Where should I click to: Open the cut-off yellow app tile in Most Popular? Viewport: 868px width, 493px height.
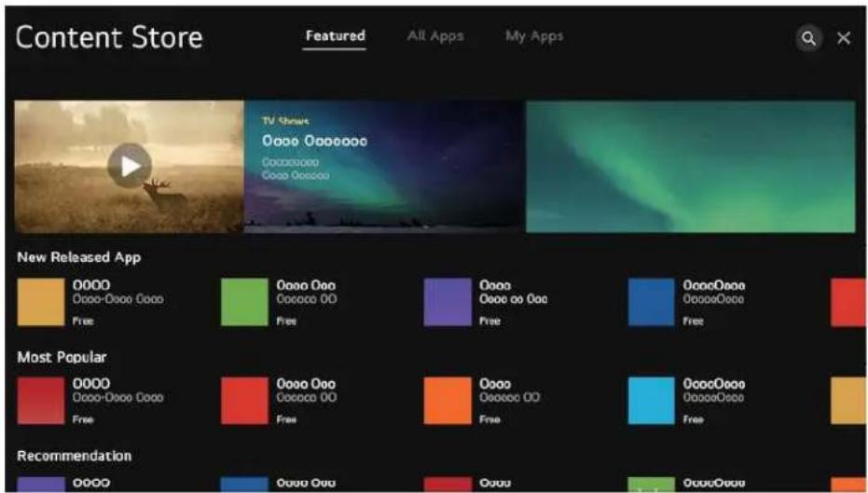(x=848, y=401)
